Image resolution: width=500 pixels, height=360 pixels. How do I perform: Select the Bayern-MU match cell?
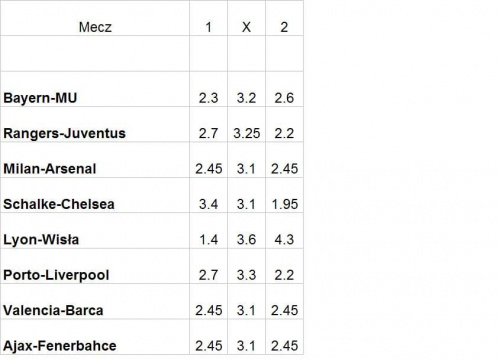pos(95,89)
